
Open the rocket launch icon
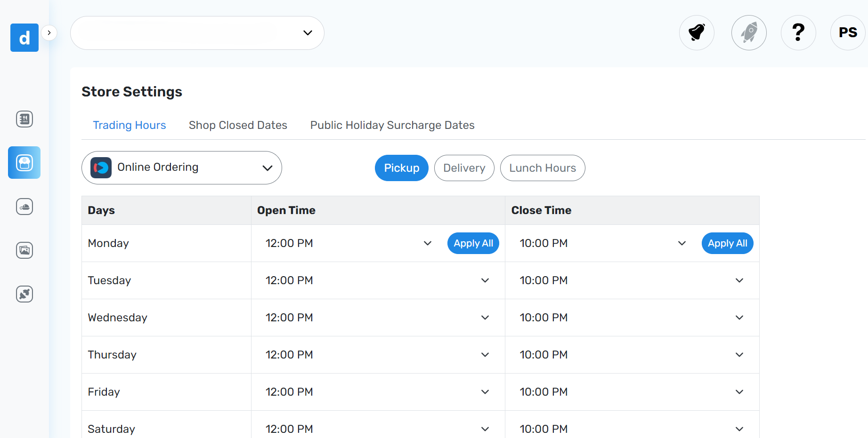(749, 32)
